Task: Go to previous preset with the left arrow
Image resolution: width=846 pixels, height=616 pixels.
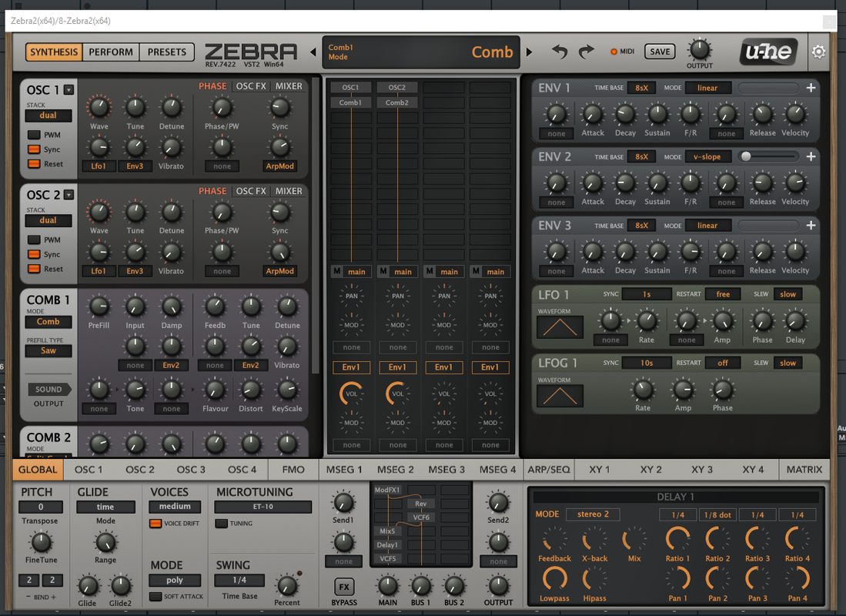Action: click(x=313, y=52)
